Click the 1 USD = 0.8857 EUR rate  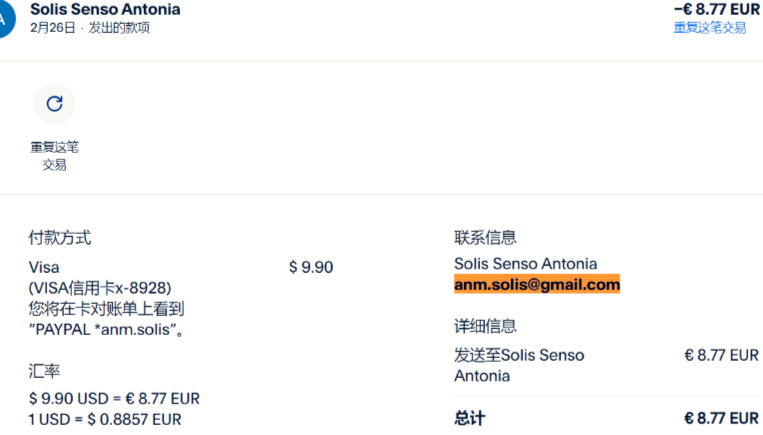[105, 419]
